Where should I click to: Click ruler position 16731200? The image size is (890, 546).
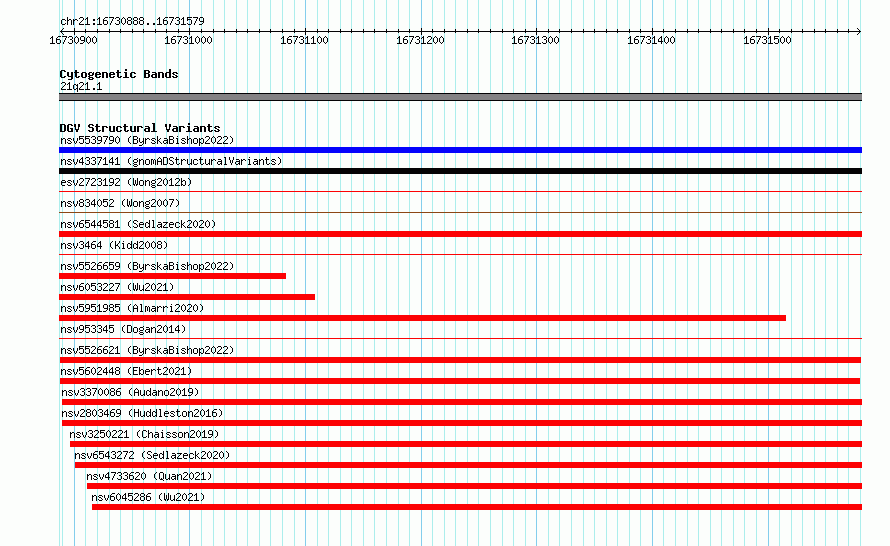pyautogui.click(x=420, y=40)
